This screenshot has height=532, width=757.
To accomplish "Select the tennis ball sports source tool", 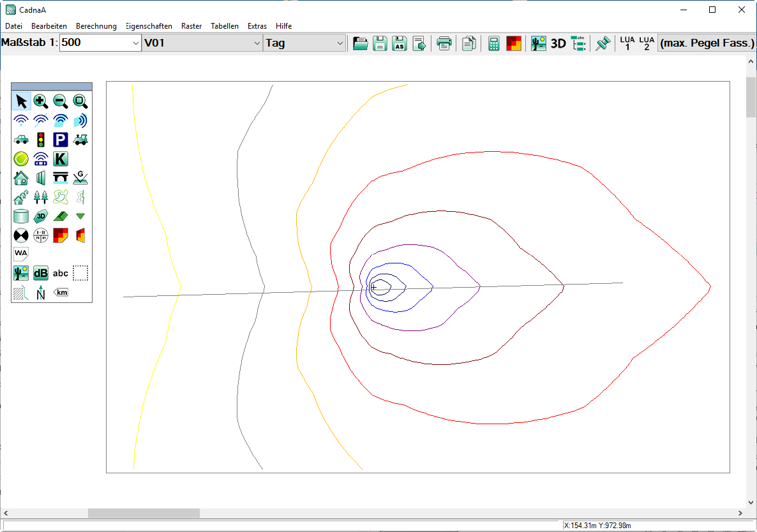I will [x=21, y=159].
